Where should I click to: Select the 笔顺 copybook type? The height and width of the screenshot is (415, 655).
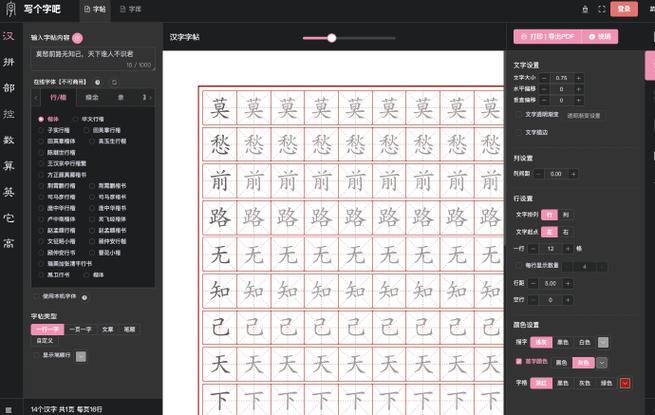[x=129, y=329]
